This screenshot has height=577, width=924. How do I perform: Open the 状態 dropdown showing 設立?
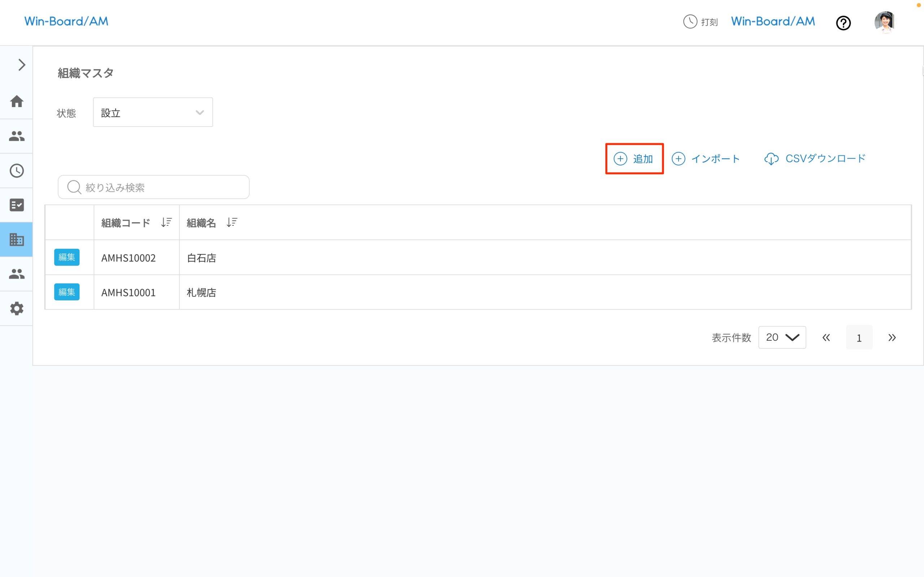pyautogui.click(x=152, y=112)
